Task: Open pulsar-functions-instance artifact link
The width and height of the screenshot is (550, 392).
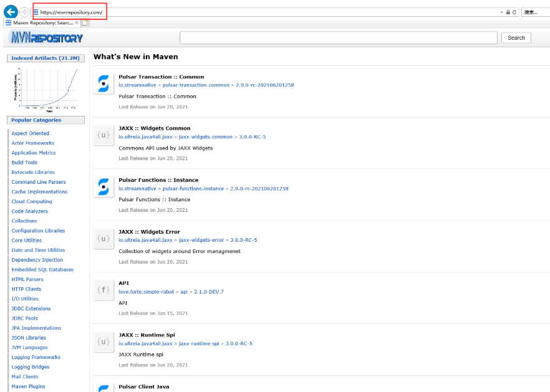Action: pyautogui.click(x=193, y=189)
